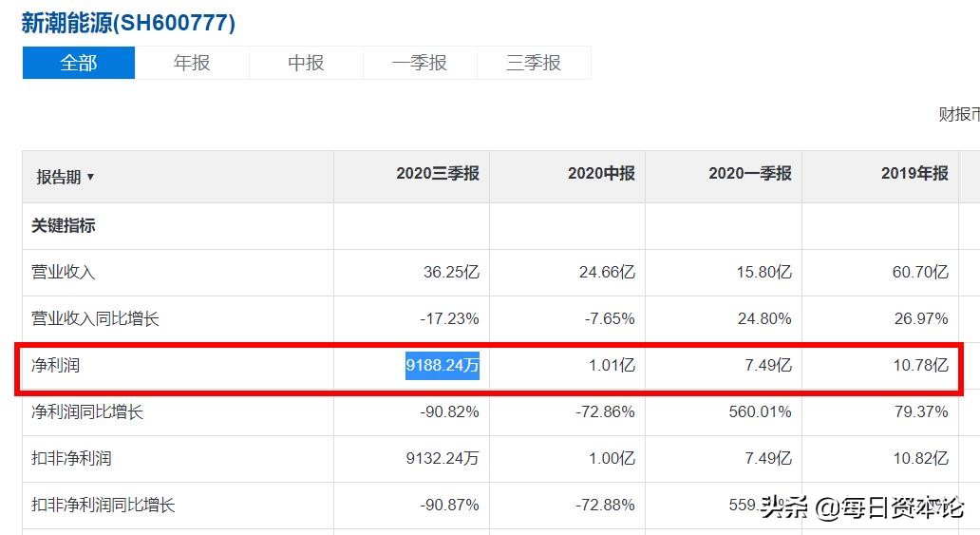Select the 全部 tab
The width and height of the screenshot is (980, 535).
pyautogui.click(x=79, y=63)
